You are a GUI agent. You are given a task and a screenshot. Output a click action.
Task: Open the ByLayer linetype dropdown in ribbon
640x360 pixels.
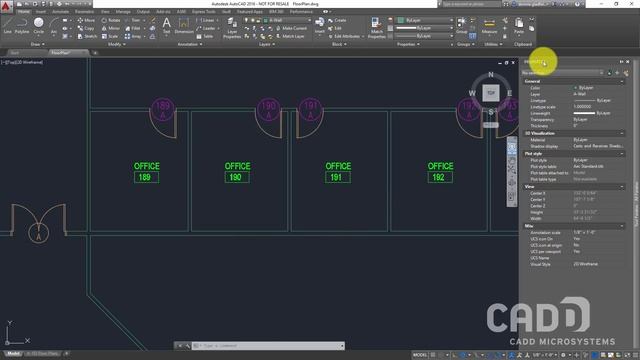click(x=424, y=36)
